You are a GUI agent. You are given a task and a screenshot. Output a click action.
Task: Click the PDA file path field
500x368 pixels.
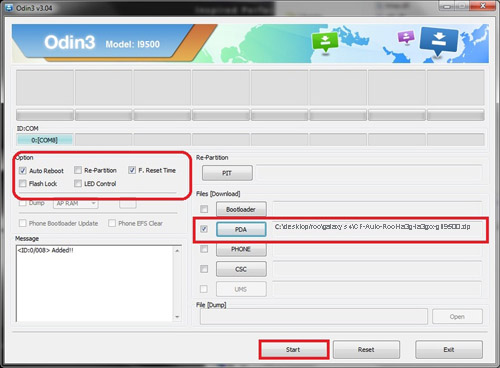tap(377, 228)
